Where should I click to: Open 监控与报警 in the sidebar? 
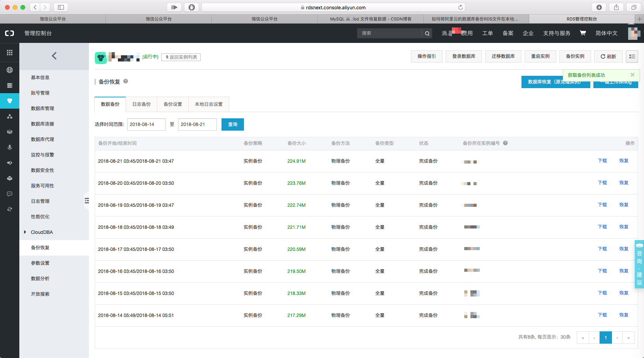coord(43,155)
